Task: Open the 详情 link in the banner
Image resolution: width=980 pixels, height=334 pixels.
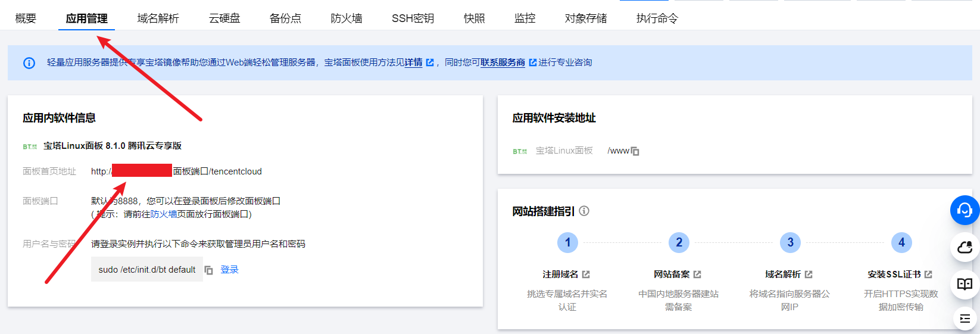Action: click(414, 63)
